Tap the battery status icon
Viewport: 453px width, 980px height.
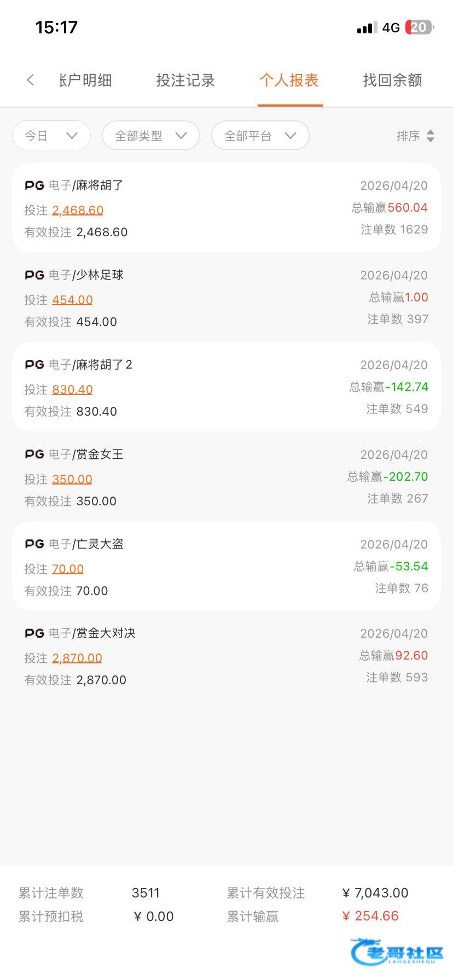(x=420, y=27)
